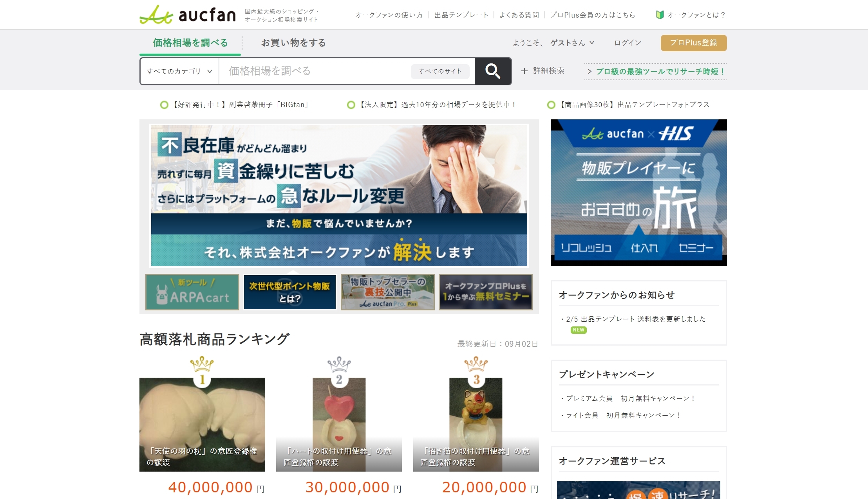Click the magnifying glass search button
This screenshot has width=868, height=499.
coord(493,71)
